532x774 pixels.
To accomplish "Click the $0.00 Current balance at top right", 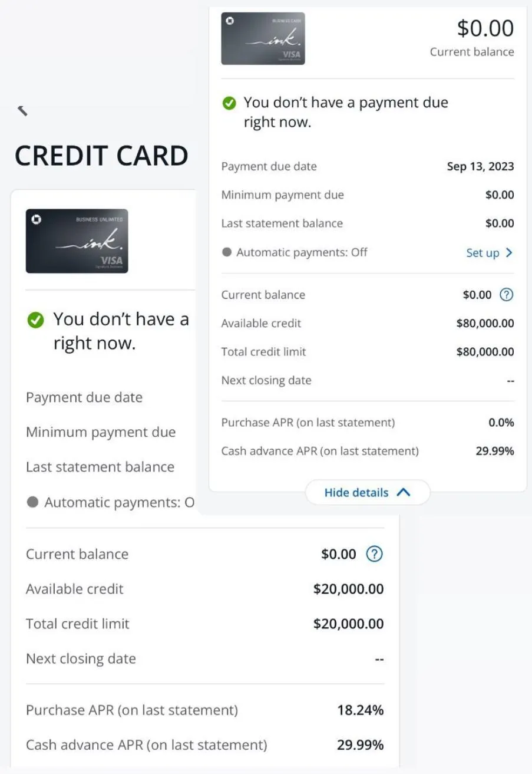I will pyautogui.click(x=485, y=28).
